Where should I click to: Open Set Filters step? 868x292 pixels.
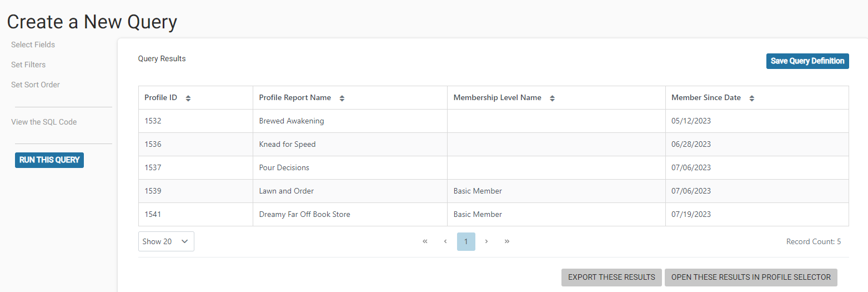[x=28, y=65]
